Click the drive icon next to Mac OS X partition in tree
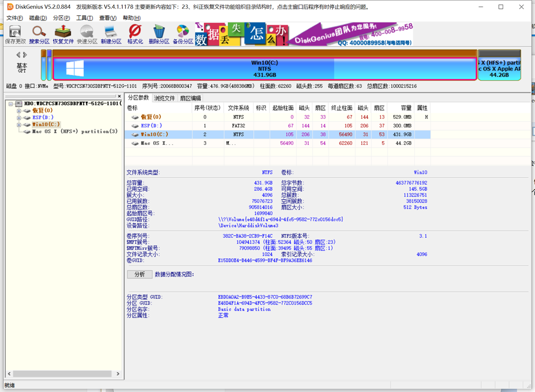 (27, 132)
